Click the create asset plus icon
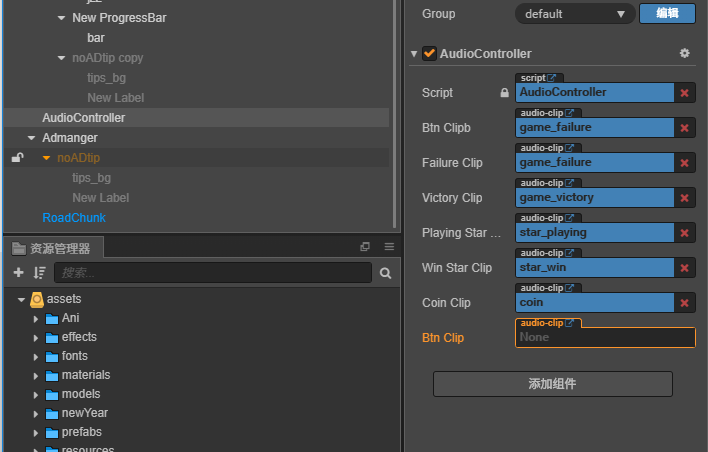Image resolution: width=708 pixels, height=452 pixels. [18, 272]
